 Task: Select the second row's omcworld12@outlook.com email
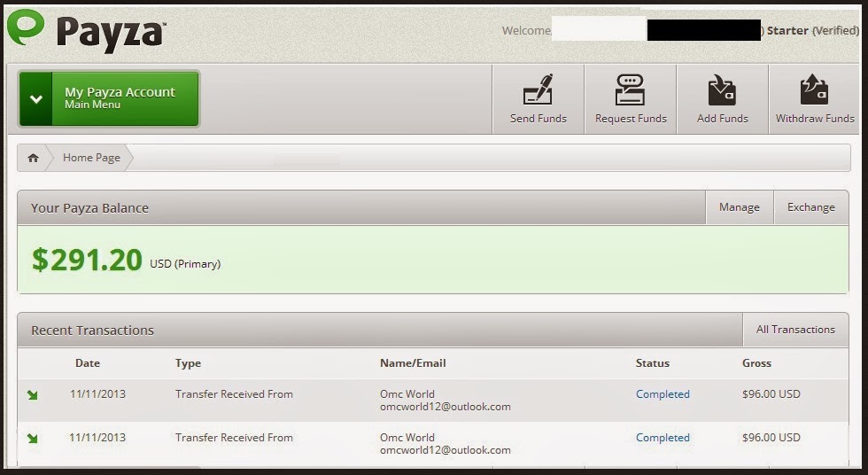point(445,450)
